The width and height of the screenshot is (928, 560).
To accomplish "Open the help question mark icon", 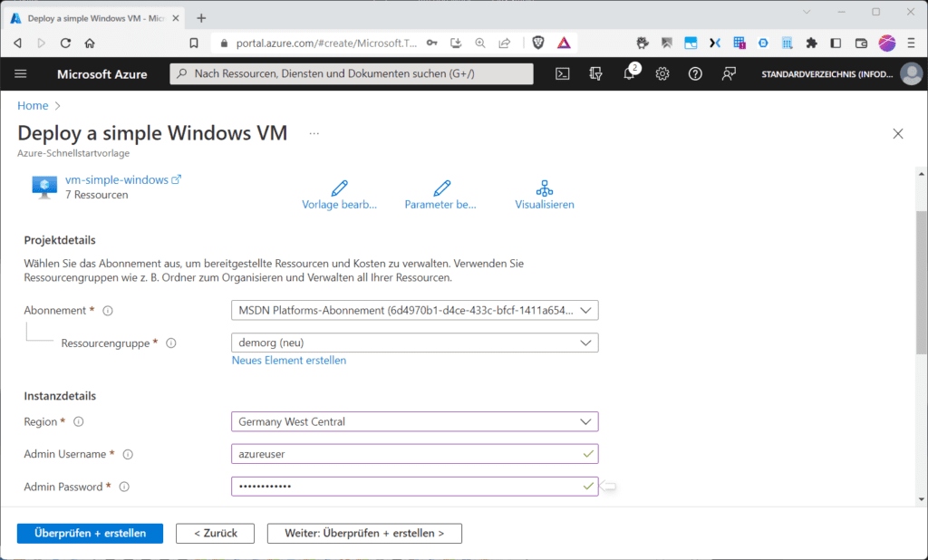I will pos(695,74).
